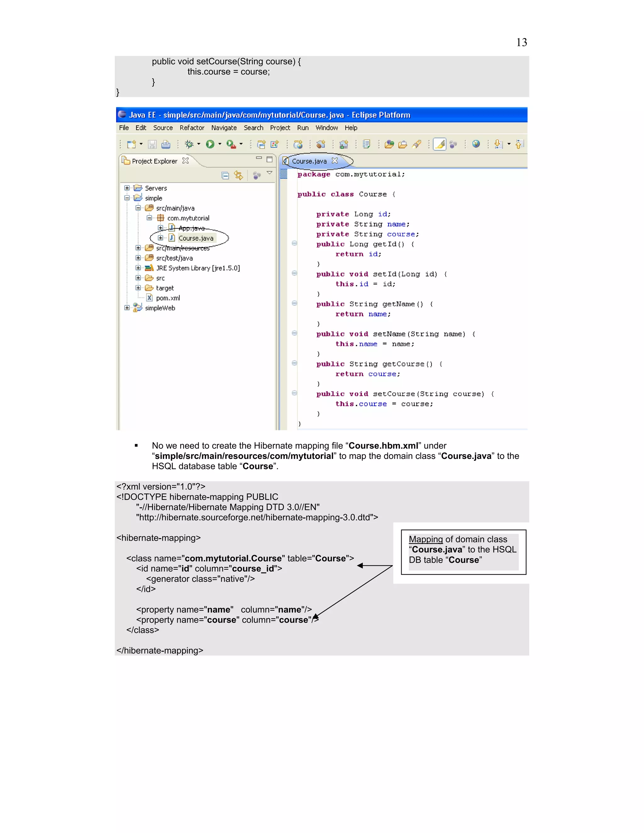Expand the Servers tree node
The image size is (644, 833).
click(127, 188)
